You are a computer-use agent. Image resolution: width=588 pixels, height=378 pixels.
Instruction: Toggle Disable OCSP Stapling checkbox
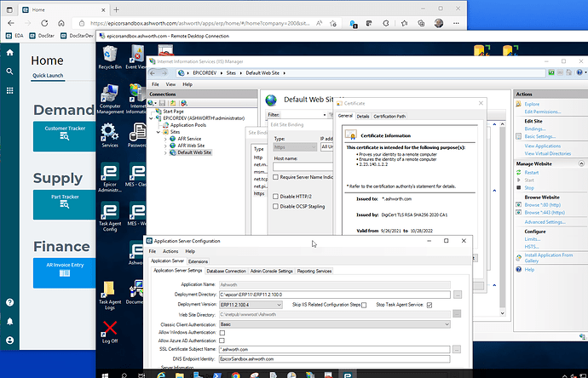click(275, 206)
